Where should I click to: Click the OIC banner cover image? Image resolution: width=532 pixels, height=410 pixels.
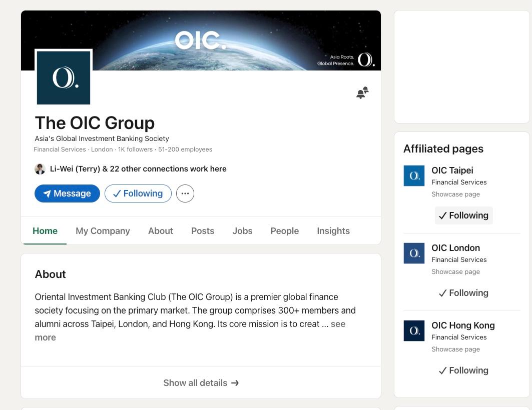[201, 40]
